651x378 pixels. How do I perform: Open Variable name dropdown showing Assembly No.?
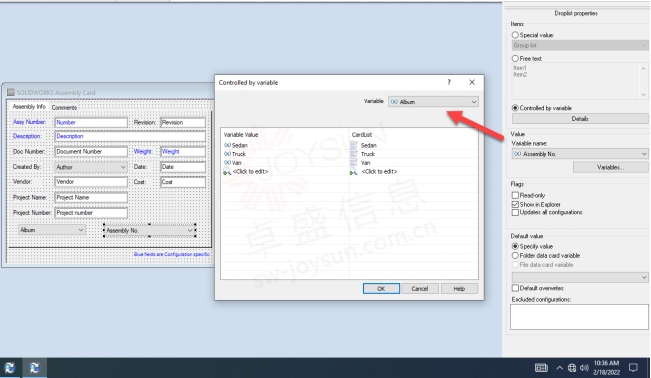(x=580, y=154)
